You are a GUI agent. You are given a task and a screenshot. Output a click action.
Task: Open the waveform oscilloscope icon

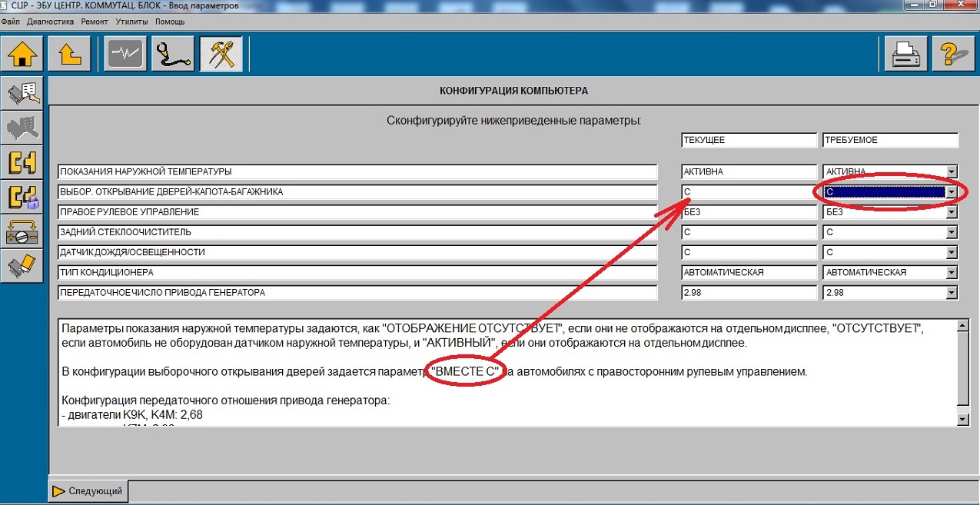pyautogui.click(x=125, y=54)
